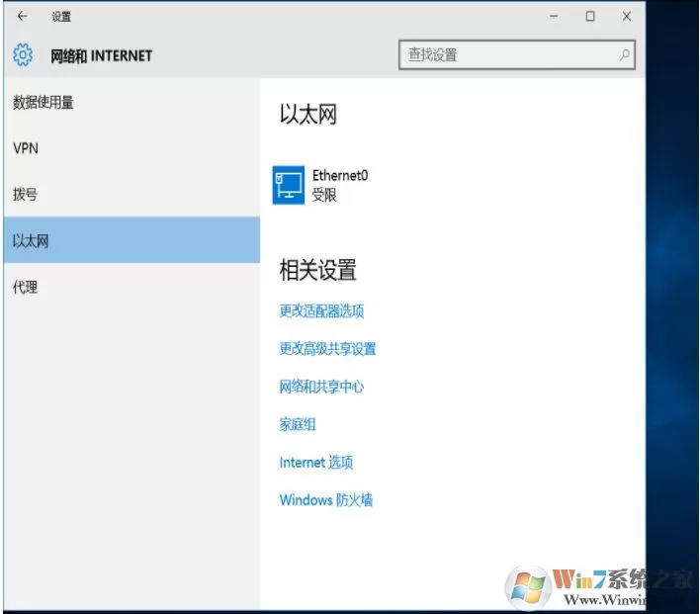Image resolution: width=700 pixels, height=614 pixels.
Task: Maximize the settings window
Action: tap(590, 17)
